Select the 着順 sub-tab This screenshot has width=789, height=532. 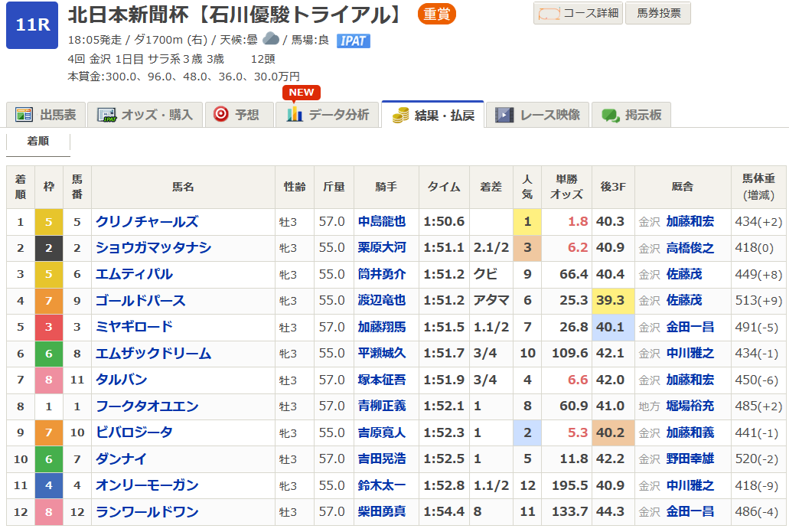tap(37, 141)
